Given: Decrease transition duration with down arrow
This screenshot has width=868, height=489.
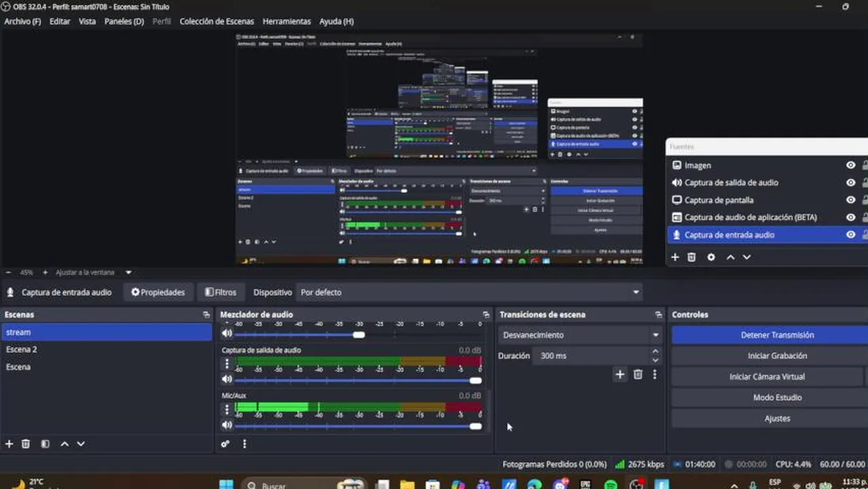Looking at the screenshot, I should point(655,360).
